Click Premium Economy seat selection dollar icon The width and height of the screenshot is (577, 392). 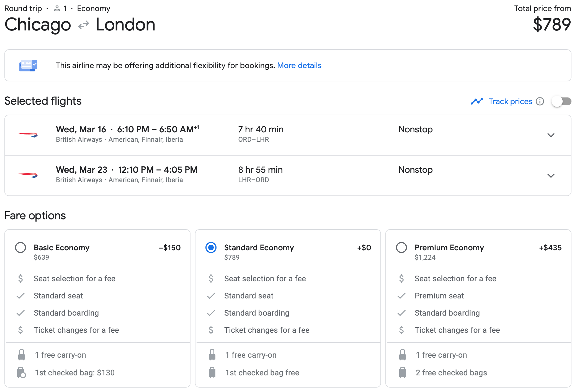click(x=401, y=278)
